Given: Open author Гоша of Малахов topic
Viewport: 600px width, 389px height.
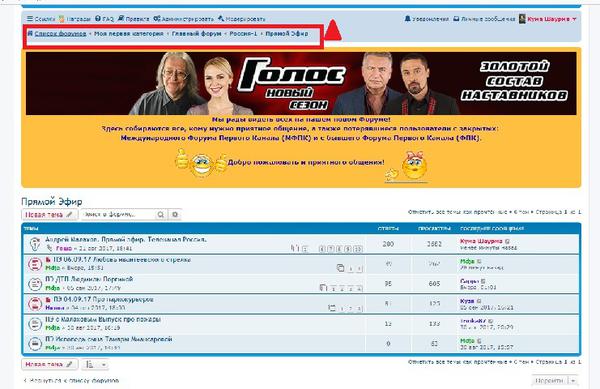Looking at the screenshot, I should coord(64,249).
